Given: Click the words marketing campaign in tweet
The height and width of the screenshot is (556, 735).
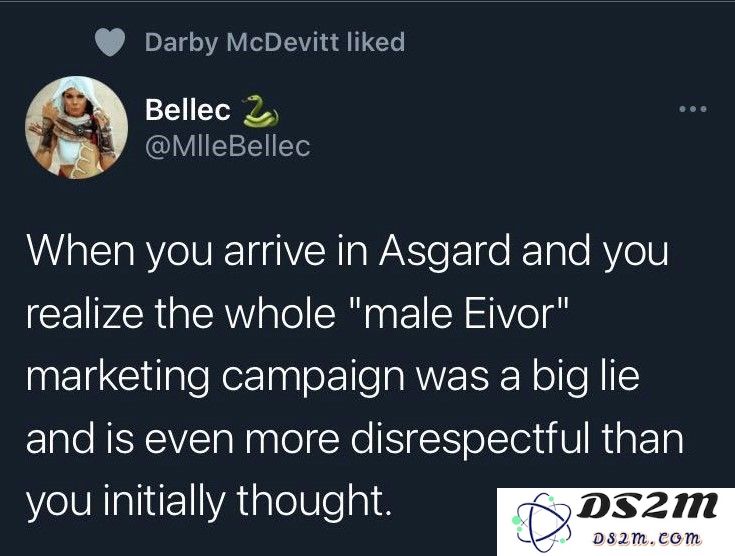Looking at the screenshot, I should pos(216,378).
